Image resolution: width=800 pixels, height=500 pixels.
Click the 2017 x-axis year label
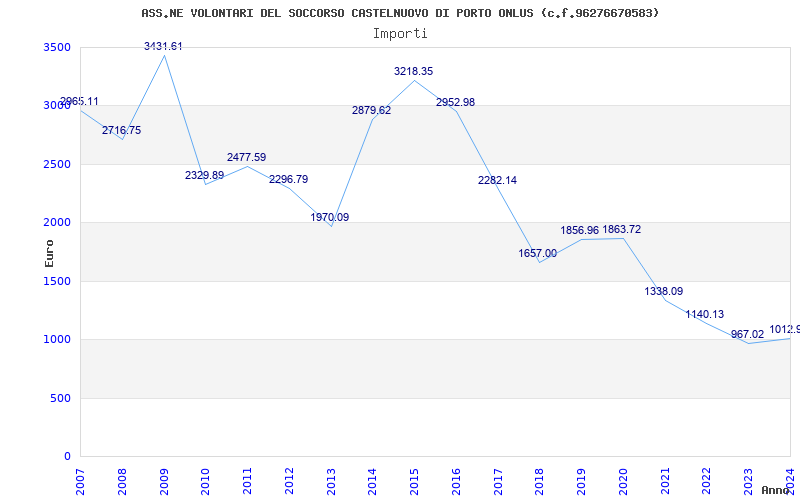click(x=498, y=481)
